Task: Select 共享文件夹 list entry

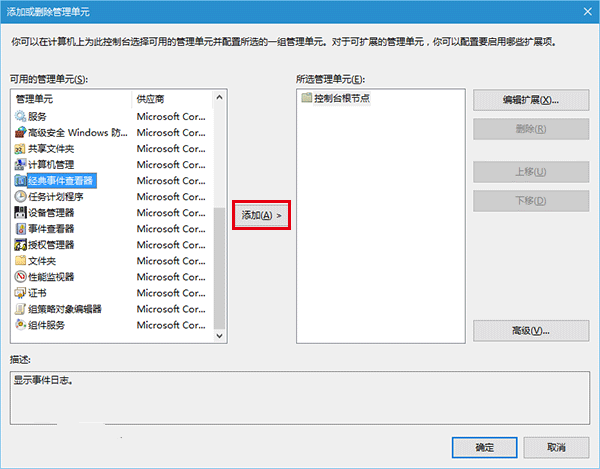Action: pos(51,148)
